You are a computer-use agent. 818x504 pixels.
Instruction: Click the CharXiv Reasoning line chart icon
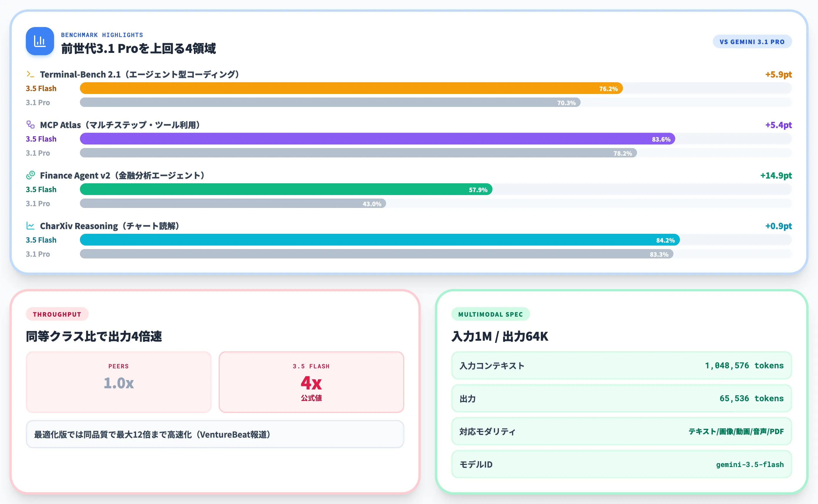pyautogui.click(x=30, y=226)
